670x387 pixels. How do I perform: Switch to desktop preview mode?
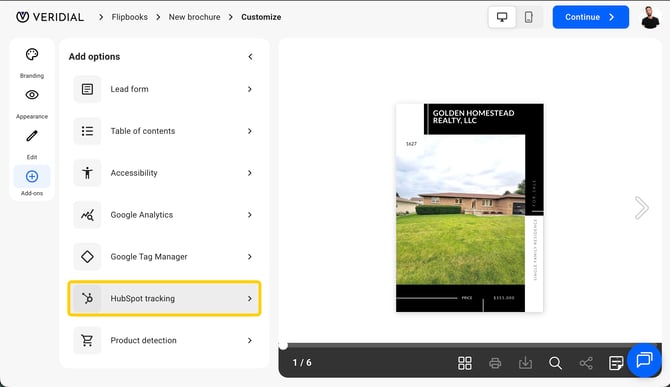tap(502, 17)
